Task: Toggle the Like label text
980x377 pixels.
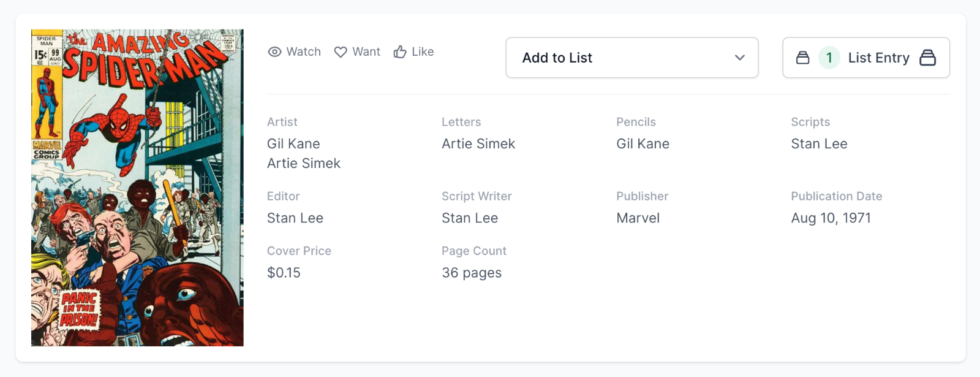Action: pyautogui.click(x=423, y=52)
